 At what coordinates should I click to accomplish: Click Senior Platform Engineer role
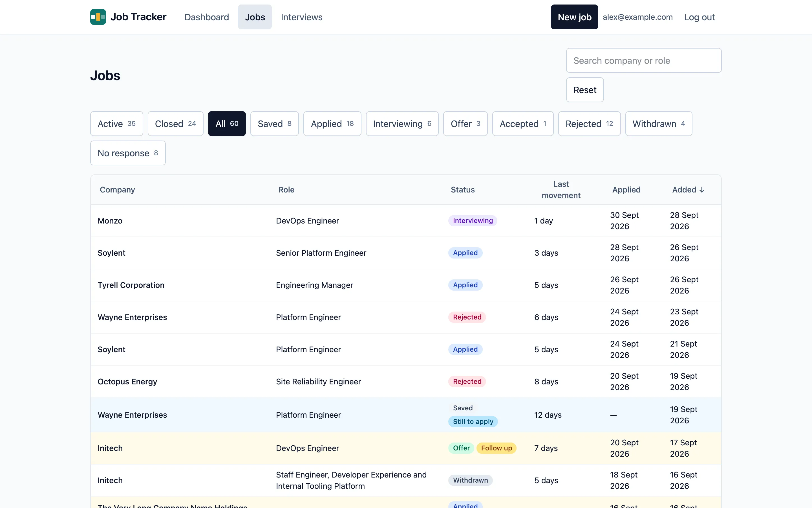(x=321, y=253)
